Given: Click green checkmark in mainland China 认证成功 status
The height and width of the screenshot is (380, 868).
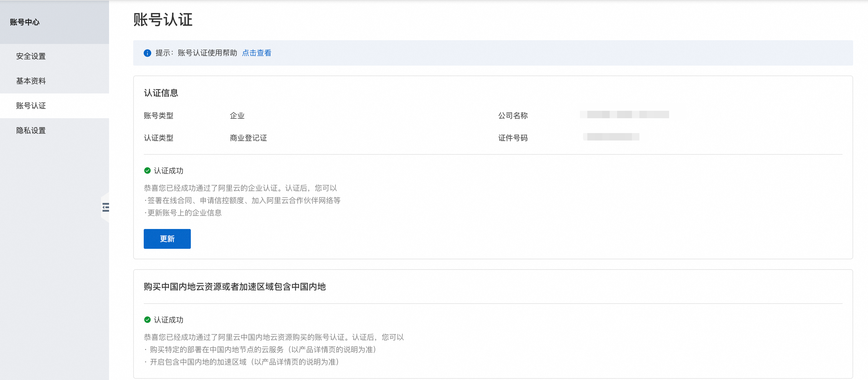Looking at the screenshot, I should pyautogui.click(x=147, y=320).
